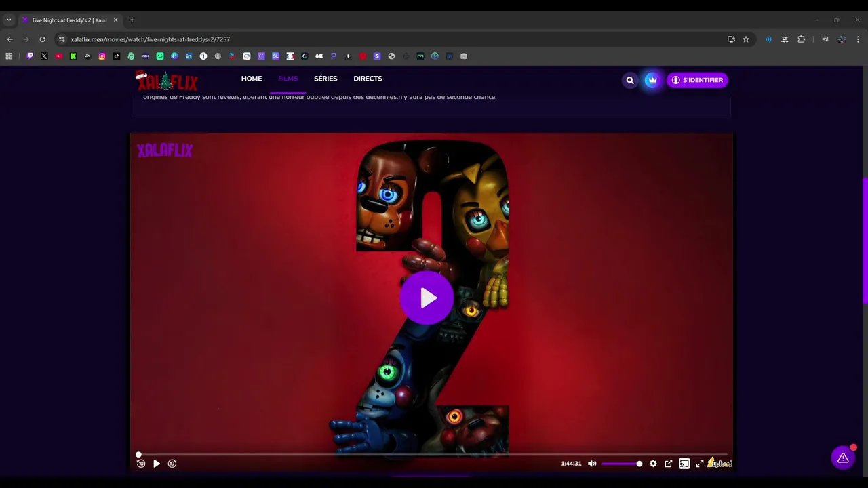The width and height of the screenshot is (868, 488).
Task: Close the Five Nights at Freddy's tab
Action: point(115,20)
